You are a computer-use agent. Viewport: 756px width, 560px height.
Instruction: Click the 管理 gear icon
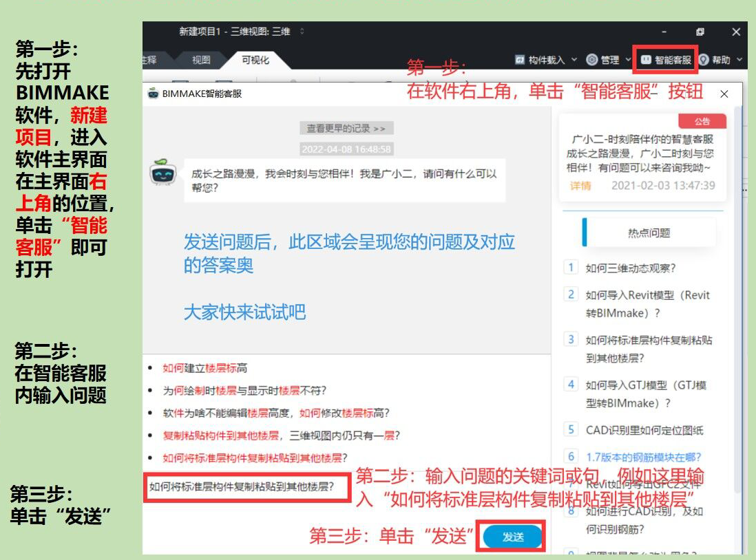591,60
